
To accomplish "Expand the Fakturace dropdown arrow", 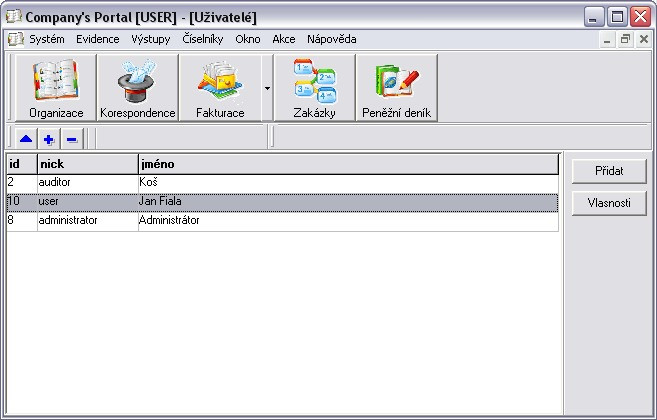I will point(267,88).
